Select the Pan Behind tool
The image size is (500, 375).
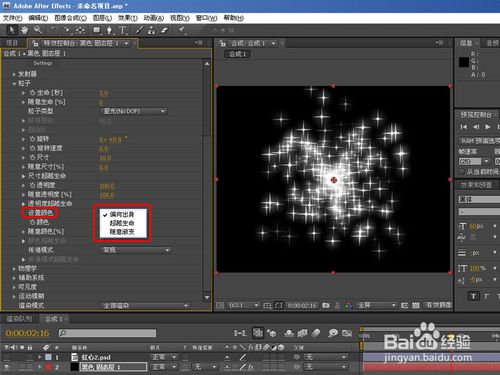(x=80, y=30)
